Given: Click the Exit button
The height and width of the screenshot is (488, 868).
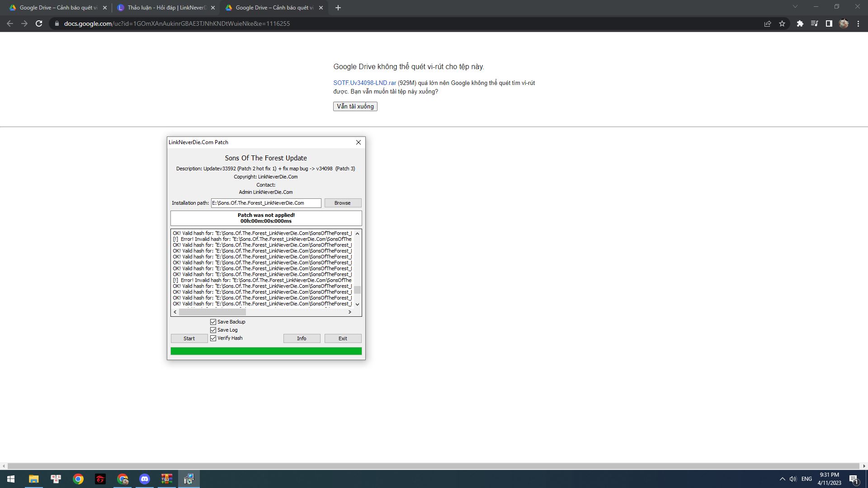Looking at the screenshot, I should pos(343,338).
